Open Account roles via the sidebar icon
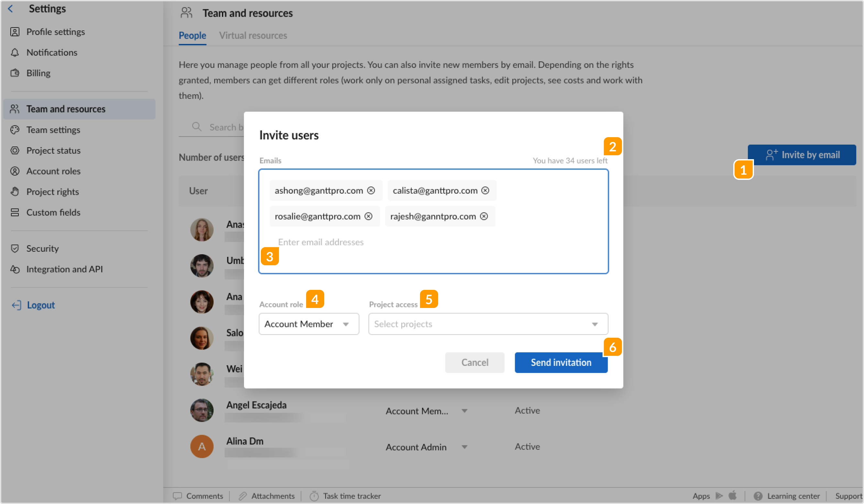The height and width of the screenshot is (504, 864). tap(15, 171)
